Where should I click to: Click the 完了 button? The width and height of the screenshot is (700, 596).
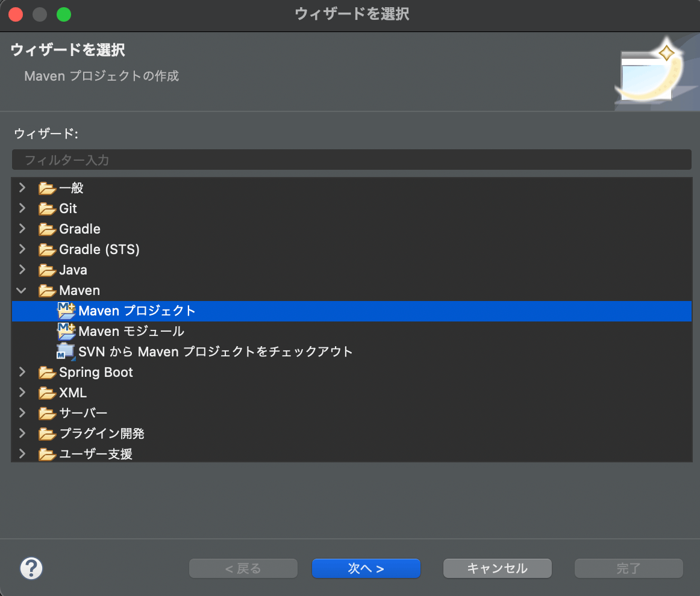click(x=628, y=568)
